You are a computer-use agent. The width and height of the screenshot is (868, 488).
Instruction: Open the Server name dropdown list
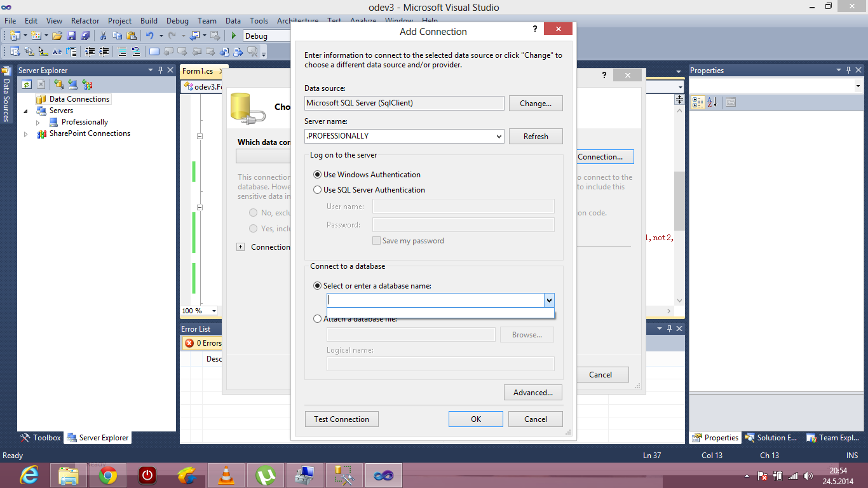498,136
